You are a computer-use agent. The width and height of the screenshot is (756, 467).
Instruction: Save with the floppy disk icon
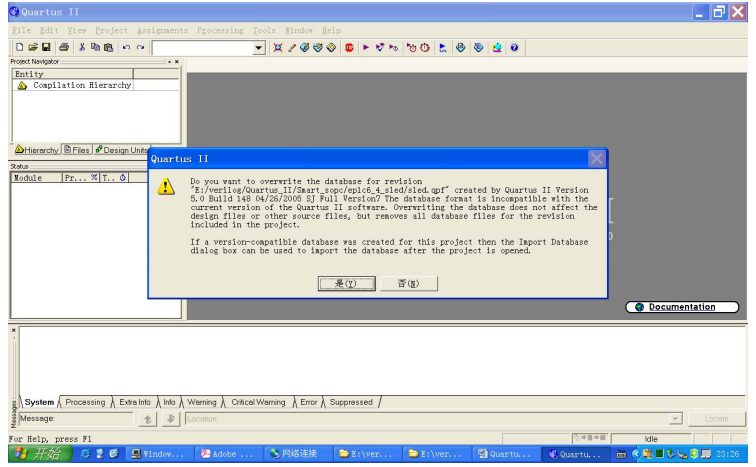pyautogui.click(x=46, y=47)
